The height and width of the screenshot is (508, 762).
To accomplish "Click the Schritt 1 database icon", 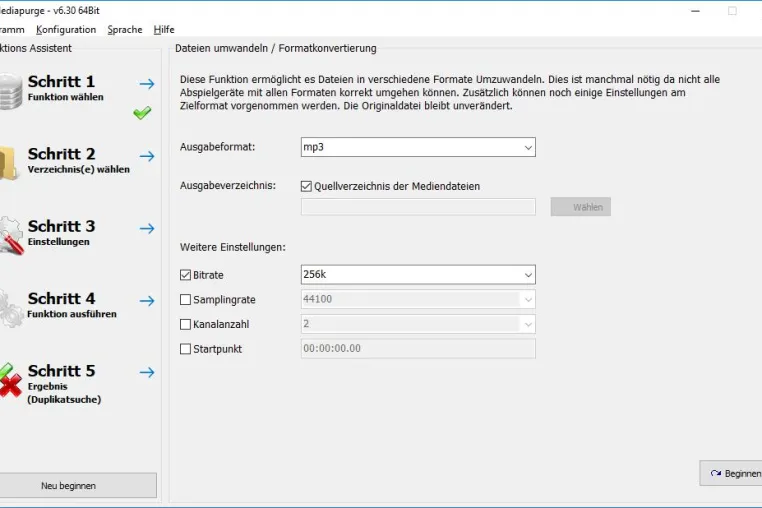I will (11, 91).
